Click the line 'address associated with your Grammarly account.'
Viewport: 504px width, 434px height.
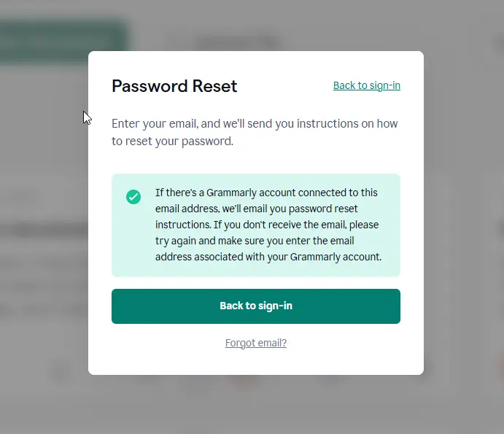(268, 257)
